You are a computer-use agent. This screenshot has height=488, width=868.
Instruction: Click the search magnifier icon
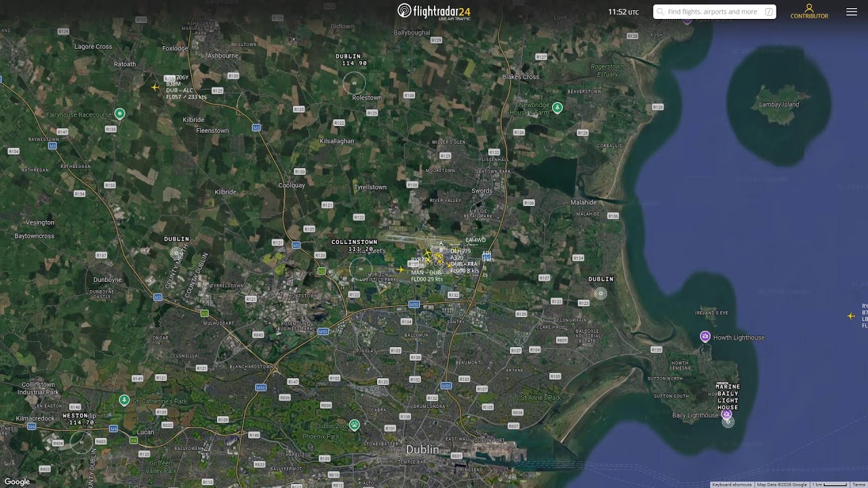tap(660, 12)
